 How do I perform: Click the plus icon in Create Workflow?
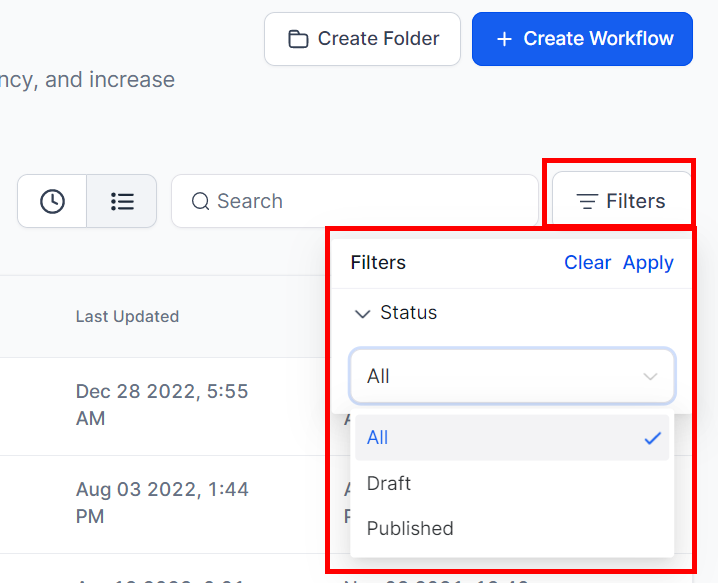coord(504,39)
